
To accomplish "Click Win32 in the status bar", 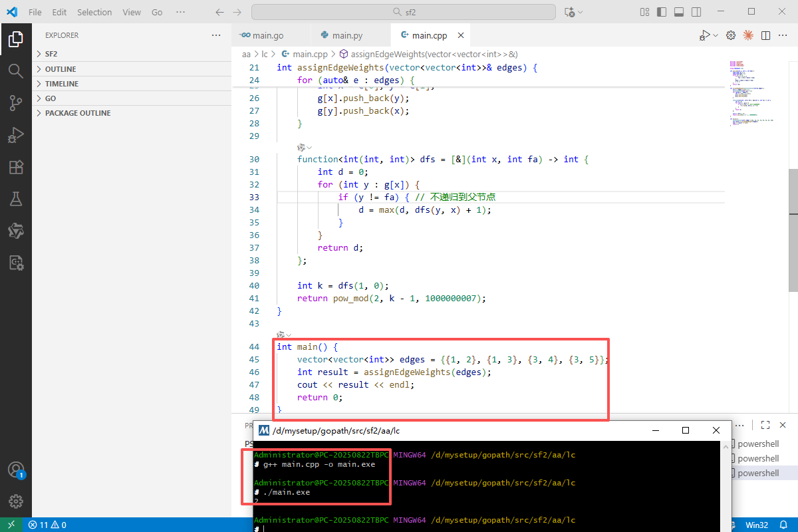I will coord(756,525).
